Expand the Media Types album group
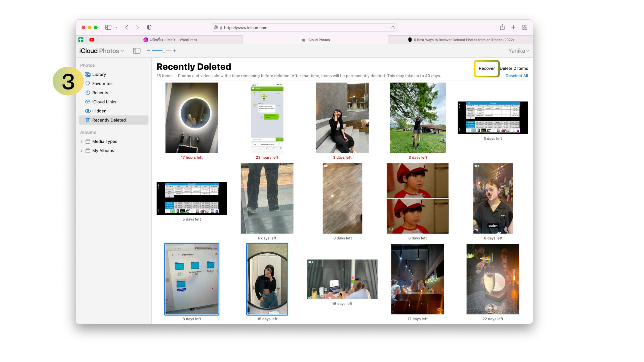 click(x=82, y=142)
